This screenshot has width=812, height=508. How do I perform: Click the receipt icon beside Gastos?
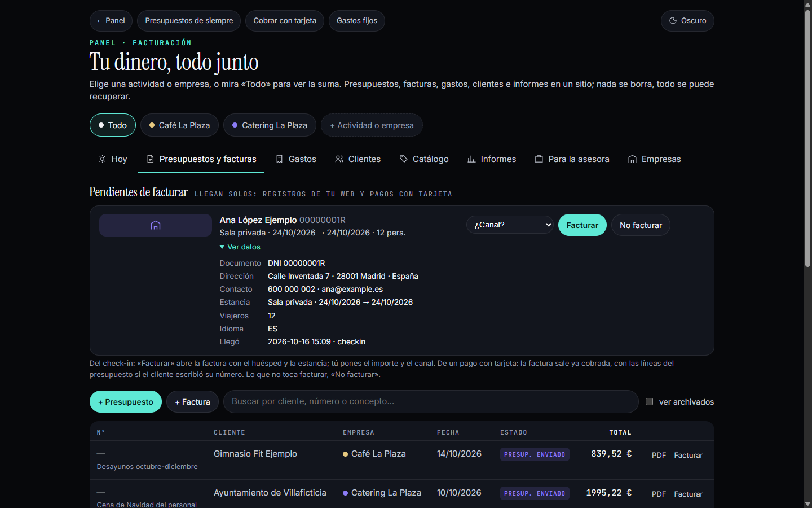(279, 159)
